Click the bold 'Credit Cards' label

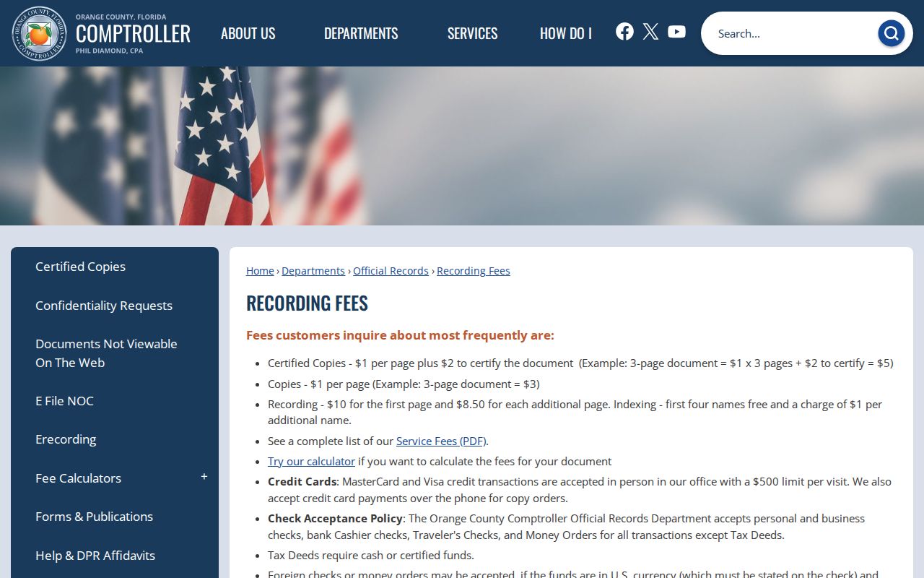coord(302,481)
